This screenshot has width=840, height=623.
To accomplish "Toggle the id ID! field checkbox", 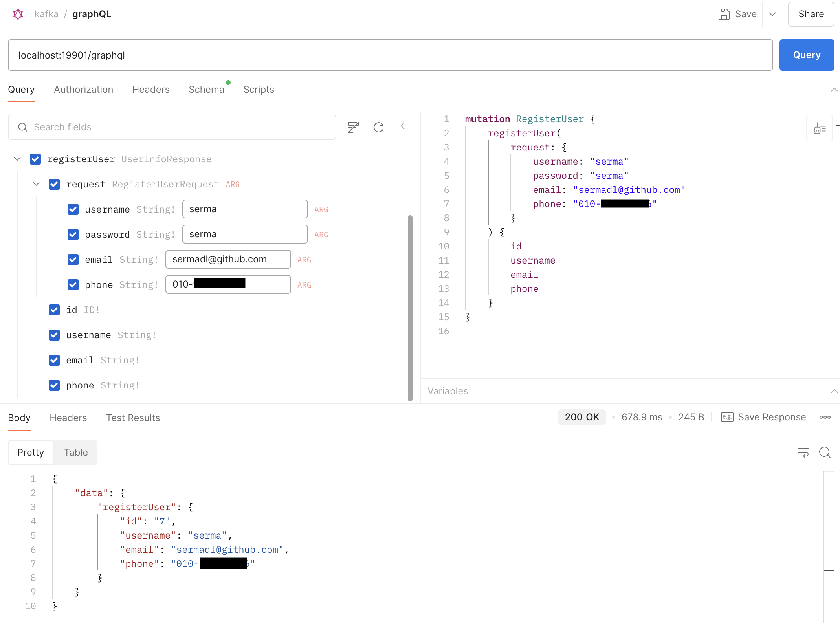I will click(x=54, y=310).
